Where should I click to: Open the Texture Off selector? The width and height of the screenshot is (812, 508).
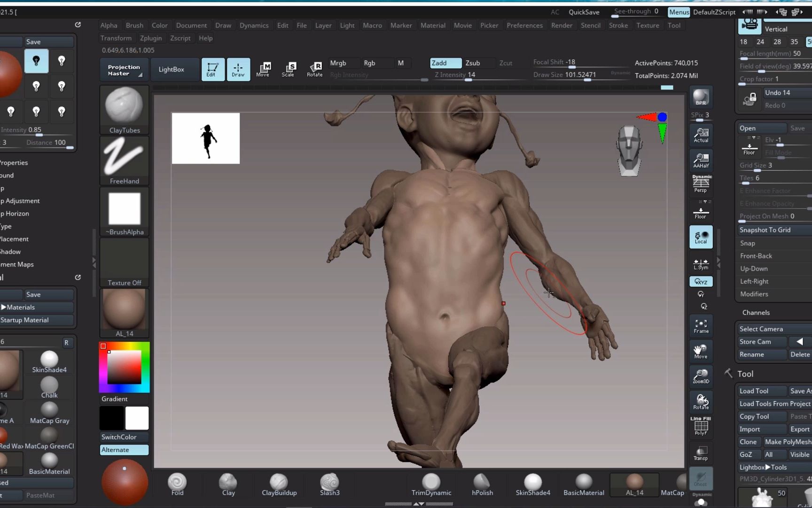tap(125, 262)
